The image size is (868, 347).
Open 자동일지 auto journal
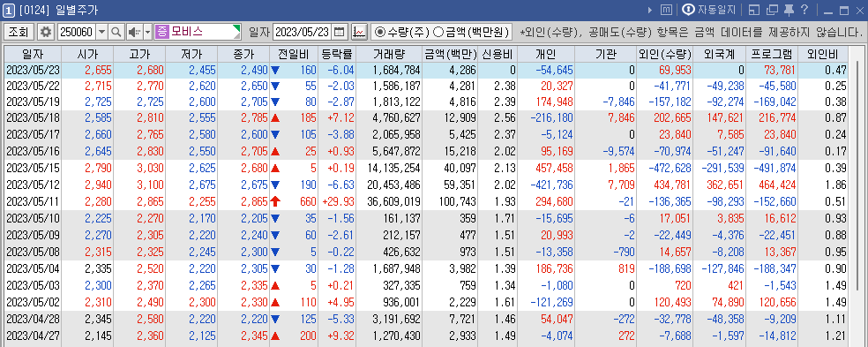[709, 10]
